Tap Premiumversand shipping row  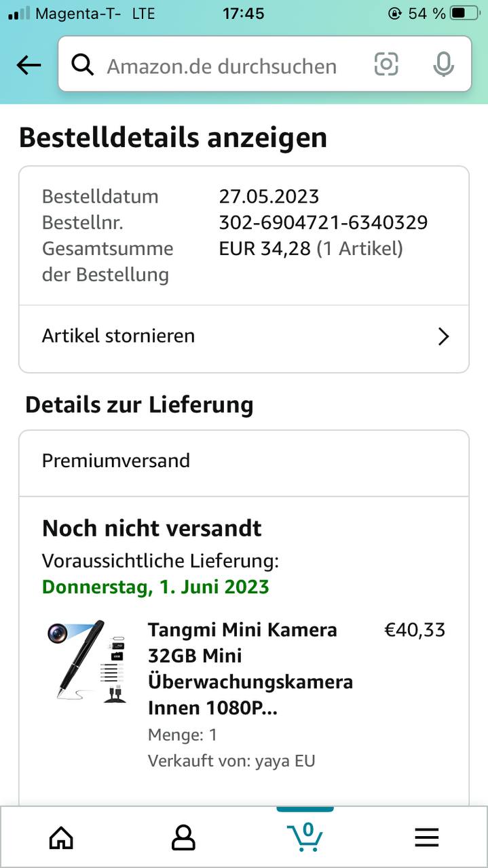pyautogui.click(x=116, y=460)
